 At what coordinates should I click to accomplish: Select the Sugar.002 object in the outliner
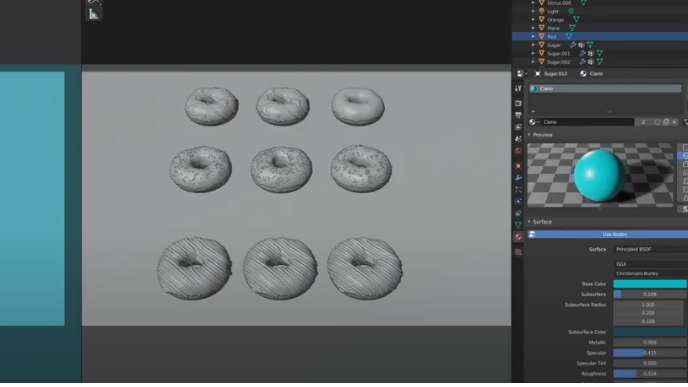[x=559, y=62]
